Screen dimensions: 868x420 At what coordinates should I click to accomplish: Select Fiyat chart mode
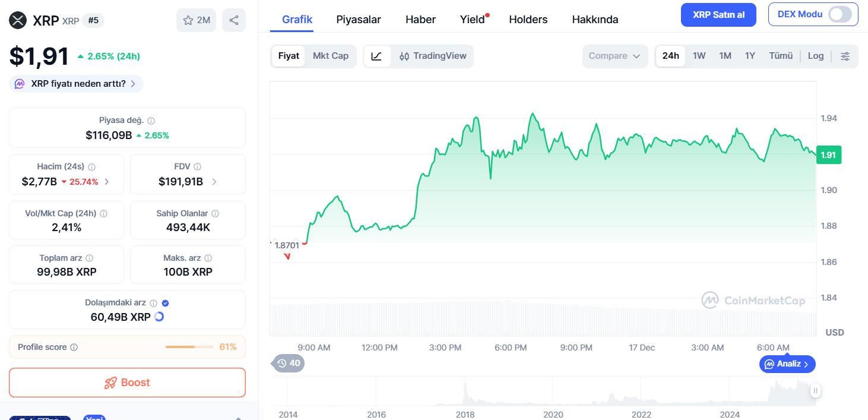[289, 56]
